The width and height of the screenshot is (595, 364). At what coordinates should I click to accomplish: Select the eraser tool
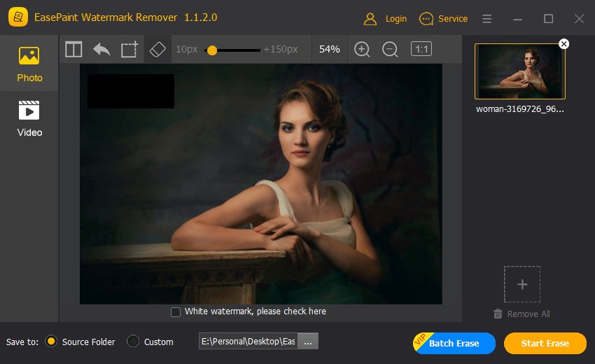(157, 49)
